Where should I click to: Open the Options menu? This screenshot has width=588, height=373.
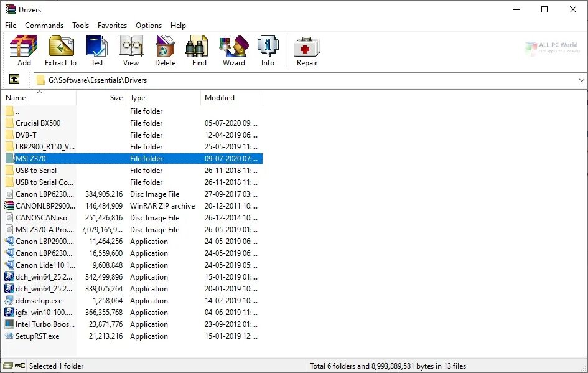pos(149,26)
